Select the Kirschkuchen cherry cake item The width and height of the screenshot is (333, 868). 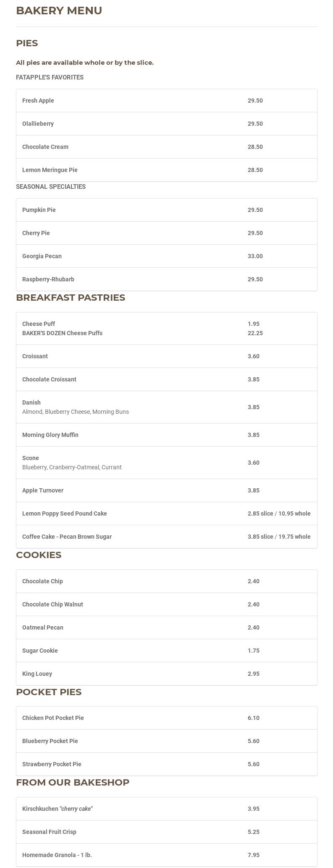[x=58, y=809]
